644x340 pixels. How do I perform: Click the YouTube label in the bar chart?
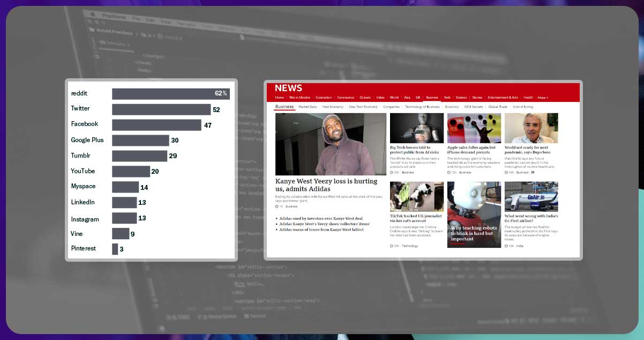[83, 171]
